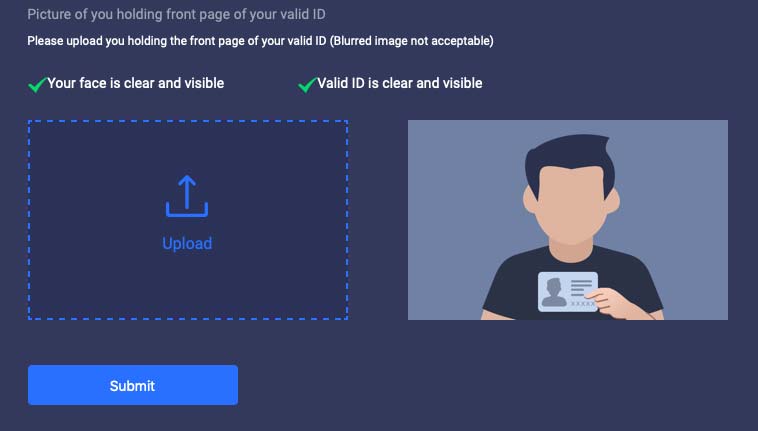Click the dashed upload drop zone

188,220
